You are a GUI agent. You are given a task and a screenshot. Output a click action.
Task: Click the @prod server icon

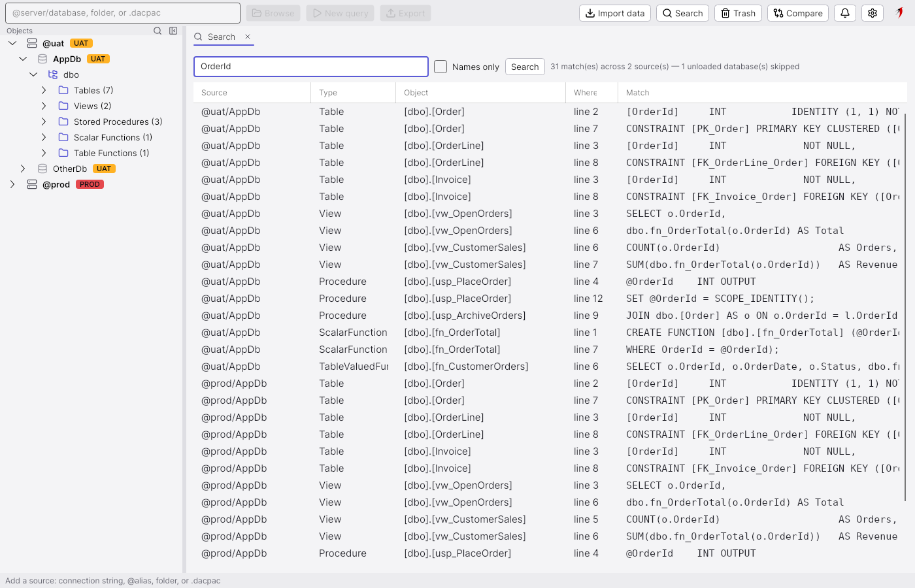click(32, 184)
